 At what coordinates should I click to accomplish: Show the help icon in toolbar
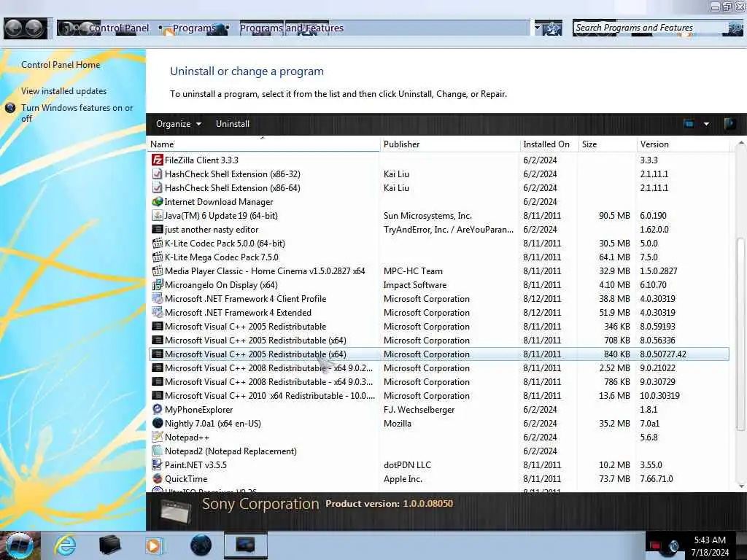[729, 124]
